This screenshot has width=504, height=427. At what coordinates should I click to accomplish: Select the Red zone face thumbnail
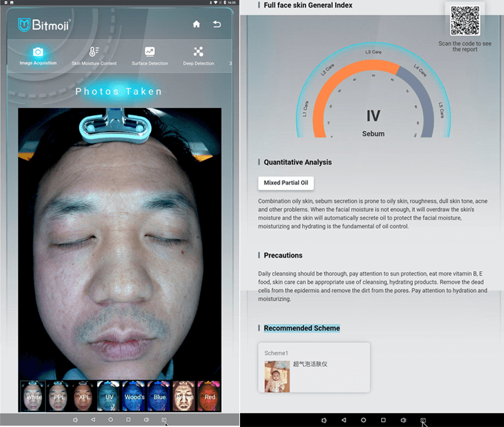(209, 396)
